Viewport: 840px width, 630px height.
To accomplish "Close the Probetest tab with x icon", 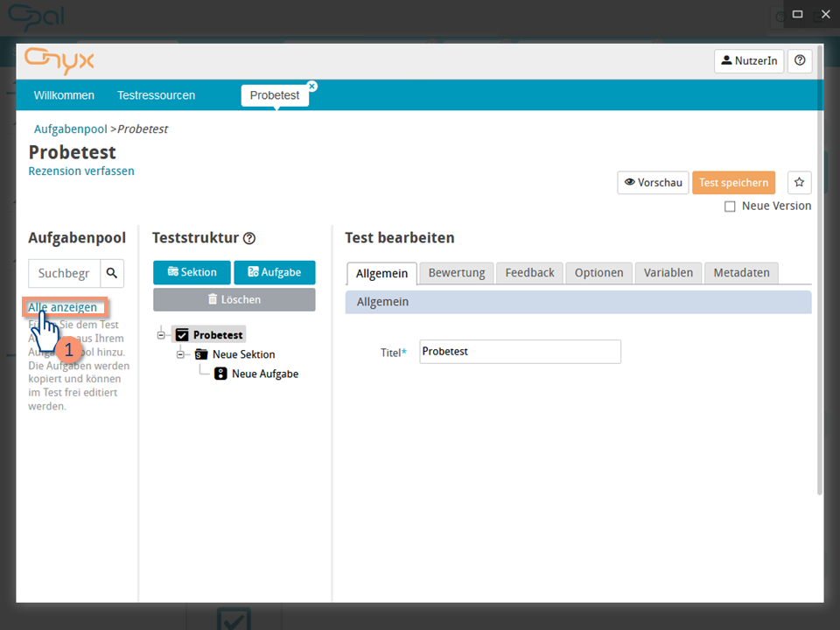I will [x=312, y=86].
